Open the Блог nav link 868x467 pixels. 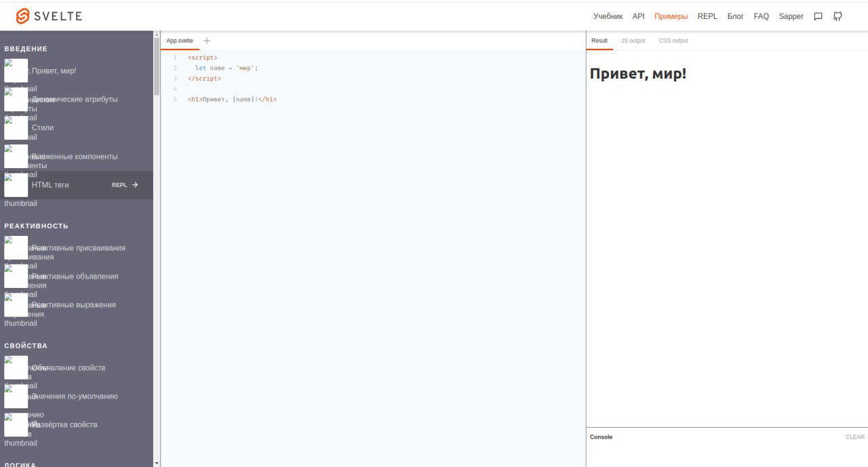pyautogui.click(x=736, y=16)
